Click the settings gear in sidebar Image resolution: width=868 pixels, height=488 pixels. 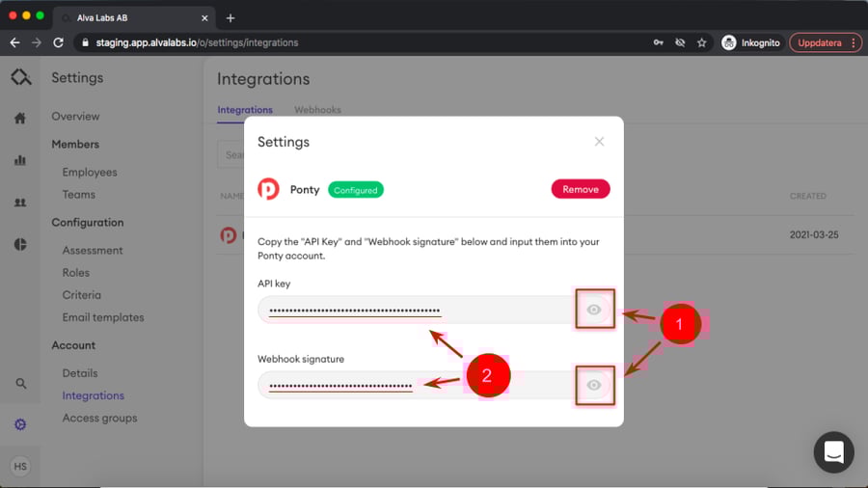20,424
